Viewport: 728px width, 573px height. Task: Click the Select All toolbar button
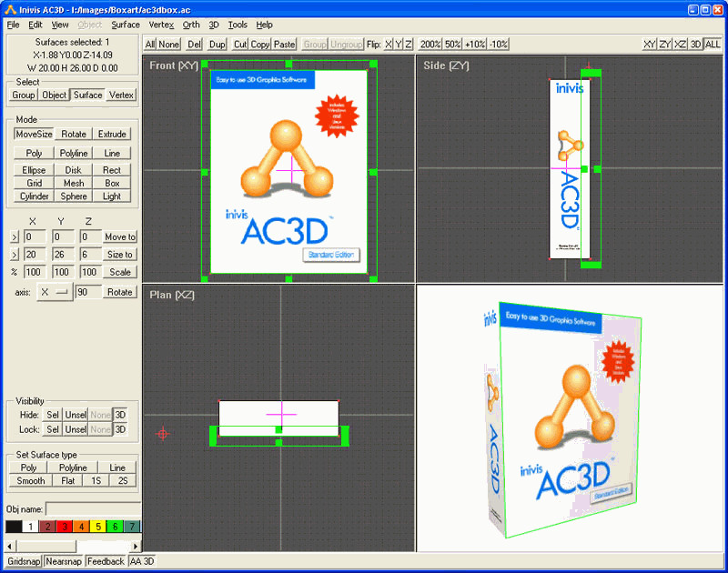click(x=150, y=45)
